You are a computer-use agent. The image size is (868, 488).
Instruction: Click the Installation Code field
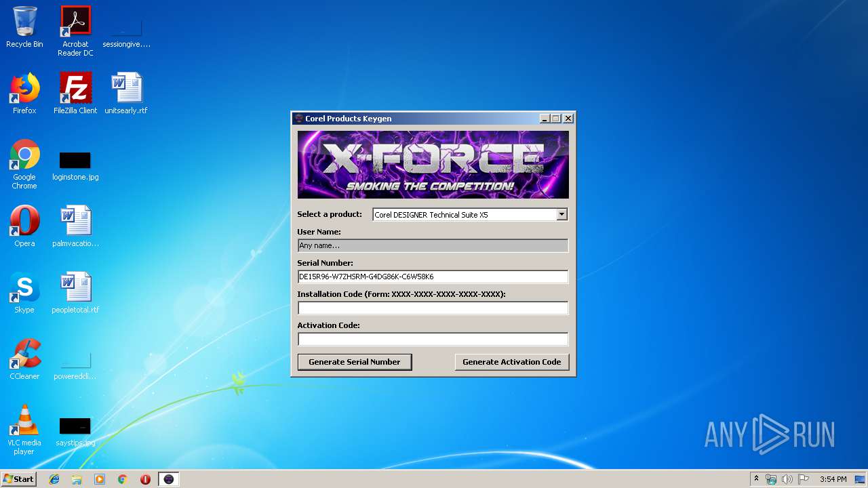pos(433,308)
